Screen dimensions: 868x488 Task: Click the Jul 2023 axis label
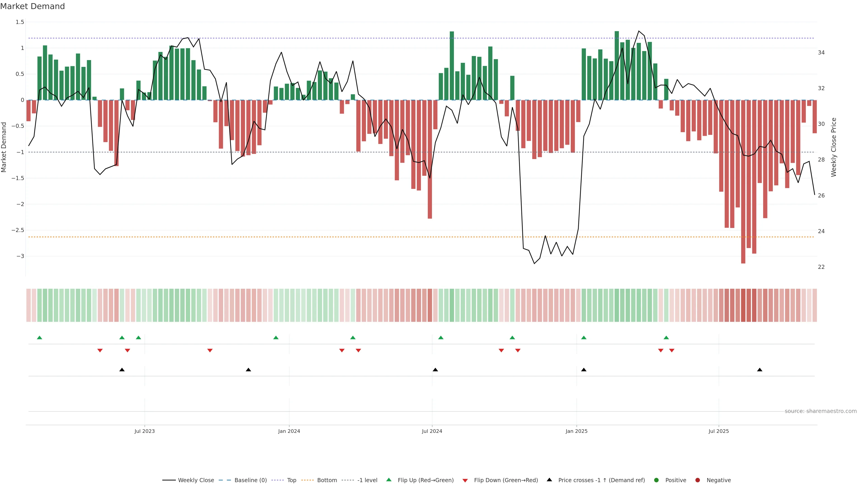pyautogui.click(x=145, y=431)
